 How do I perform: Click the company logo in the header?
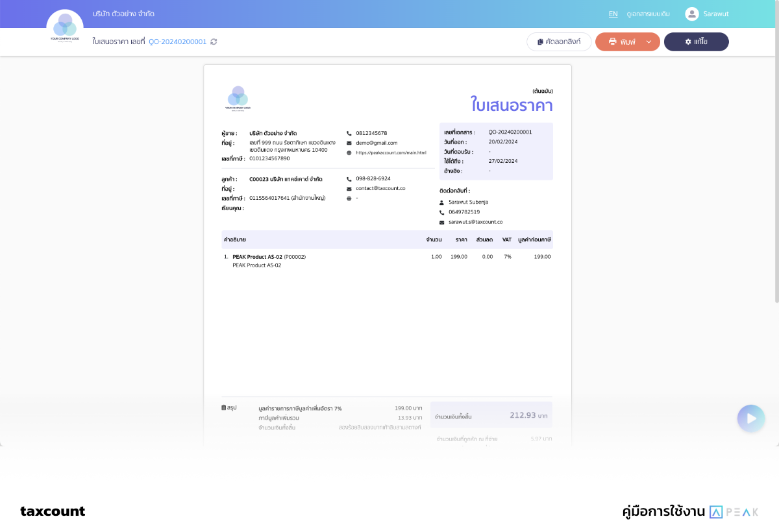[65, 28]
